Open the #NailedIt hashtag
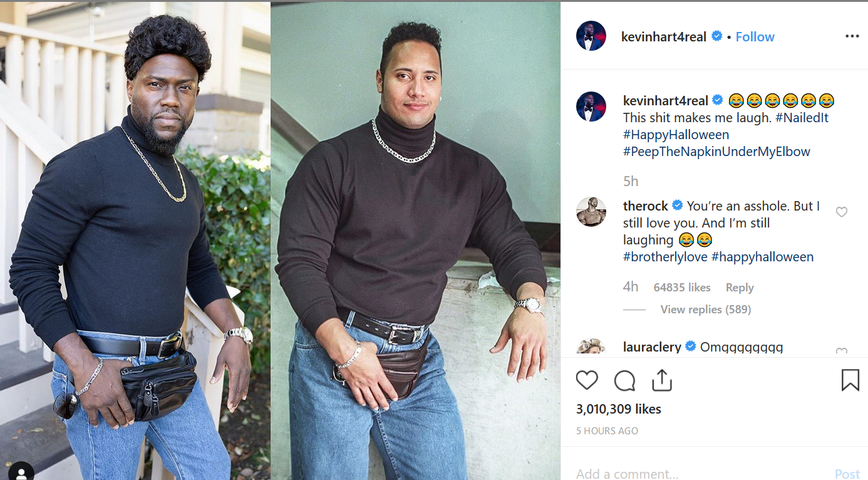This screenshot has height=480, width=868. coord(802,118)
